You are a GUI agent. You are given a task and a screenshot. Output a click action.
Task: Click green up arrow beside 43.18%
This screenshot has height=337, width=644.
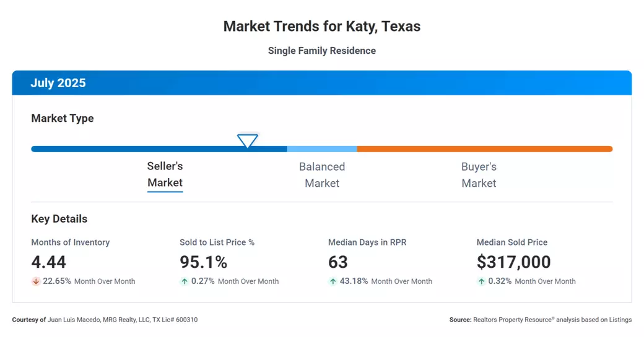333,281
